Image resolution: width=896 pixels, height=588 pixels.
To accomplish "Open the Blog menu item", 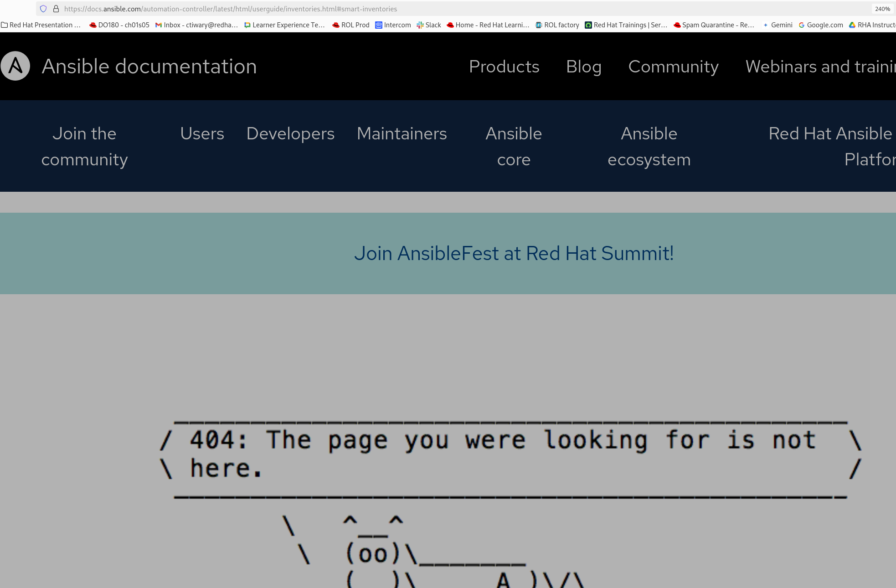I will point(583,66).
